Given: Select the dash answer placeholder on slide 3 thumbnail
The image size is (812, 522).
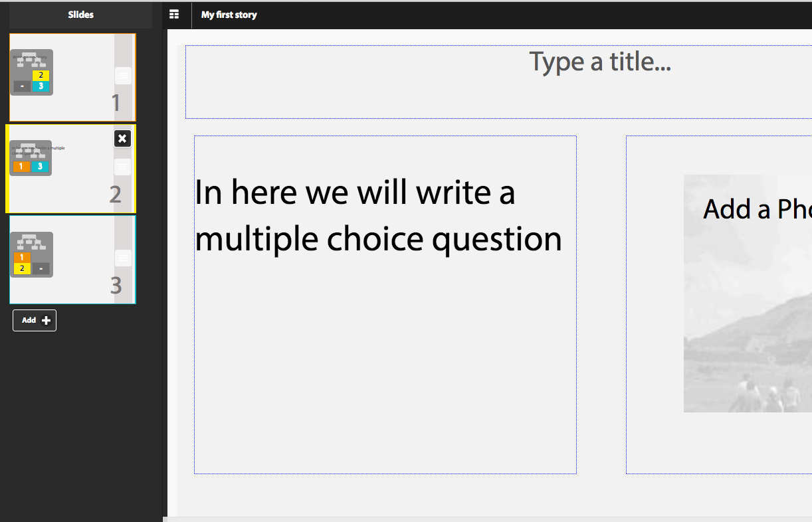Looking at the screenshot, I should tap(40, 268).
